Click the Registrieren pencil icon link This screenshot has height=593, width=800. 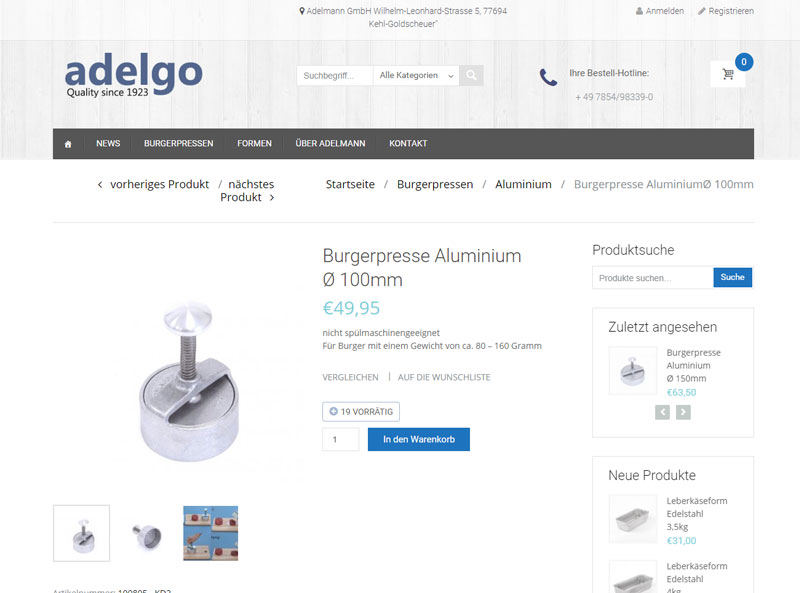click(726, 11)
